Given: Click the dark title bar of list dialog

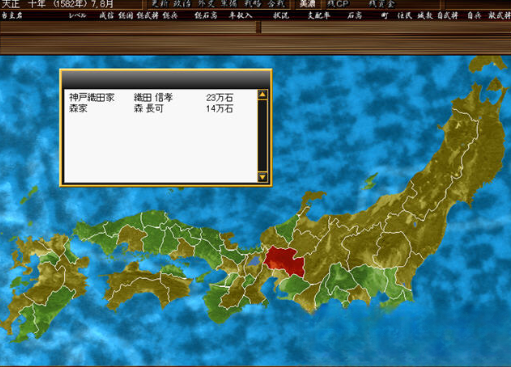Looking at the screenshot, I should point(166,79).
